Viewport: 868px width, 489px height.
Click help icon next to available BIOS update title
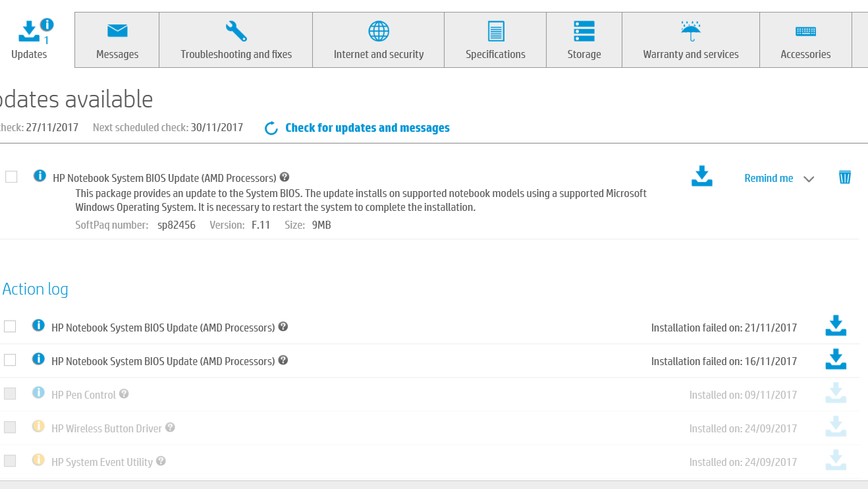click(x=285, y=177)
